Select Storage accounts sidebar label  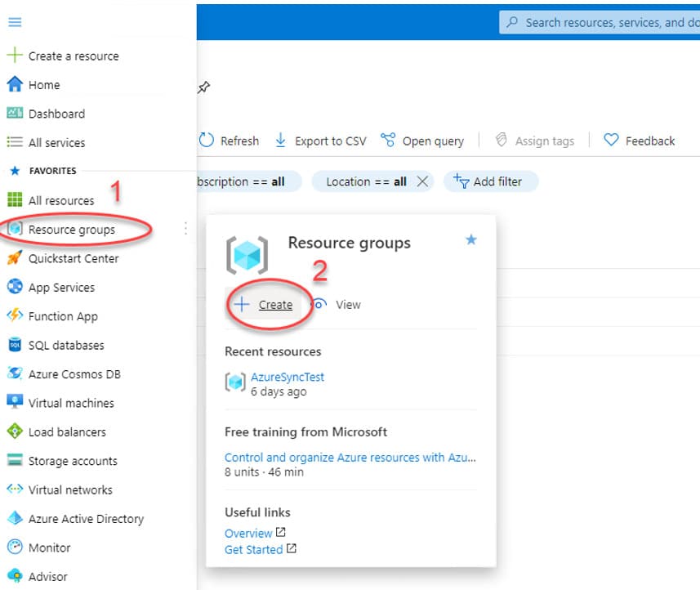click(73, 460)
